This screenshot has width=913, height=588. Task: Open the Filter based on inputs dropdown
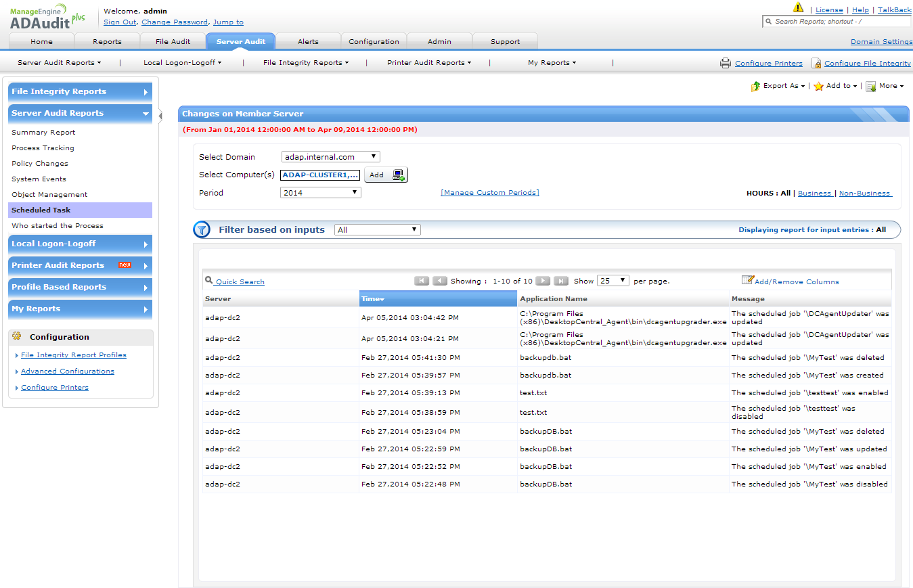pos(378,230)
